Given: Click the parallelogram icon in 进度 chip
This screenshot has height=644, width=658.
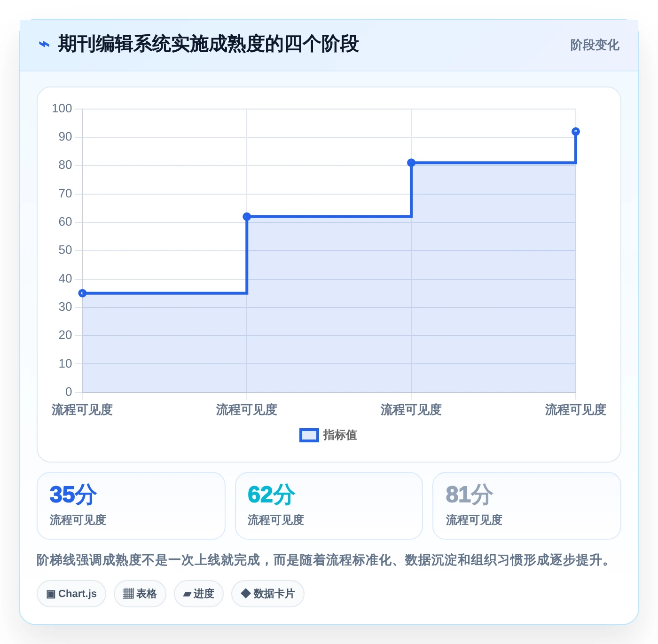Looking at the screenshot, I should pyautogui.click(x=187, y=595).
